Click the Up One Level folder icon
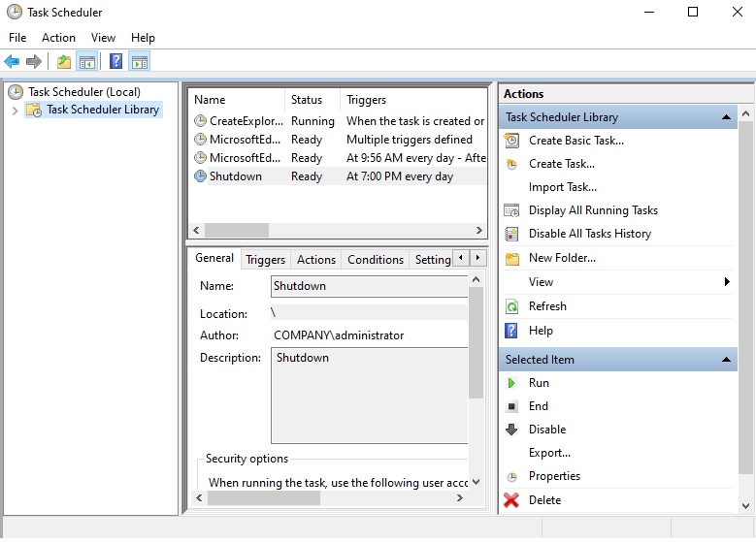 pyautogui.click(x=63, y=62)
